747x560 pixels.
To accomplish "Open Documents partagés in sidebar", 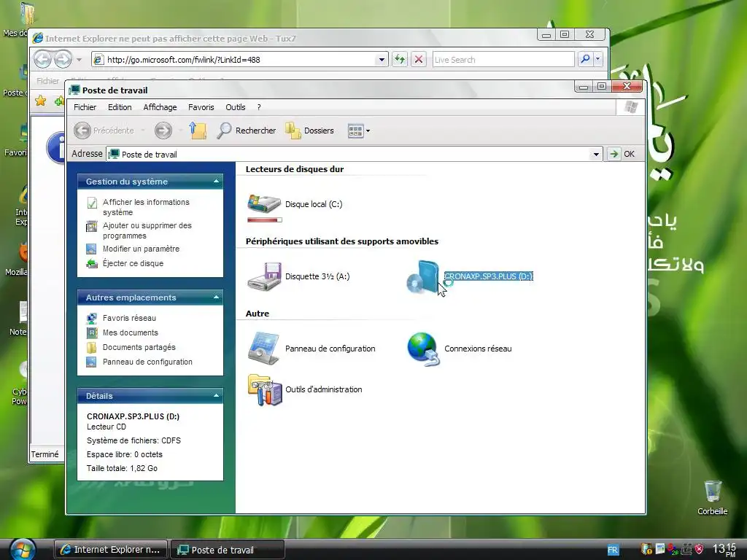I will (x=139, y=347).
